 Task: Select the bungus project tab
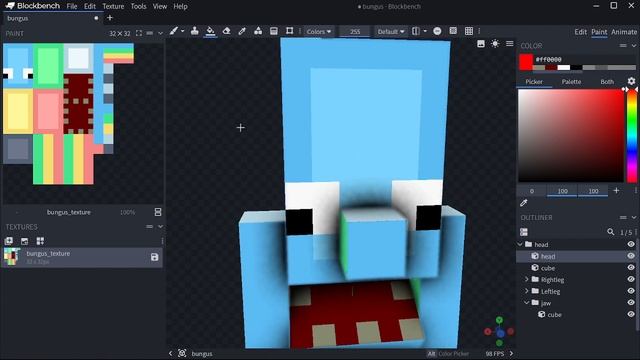(x=53, y=18)
